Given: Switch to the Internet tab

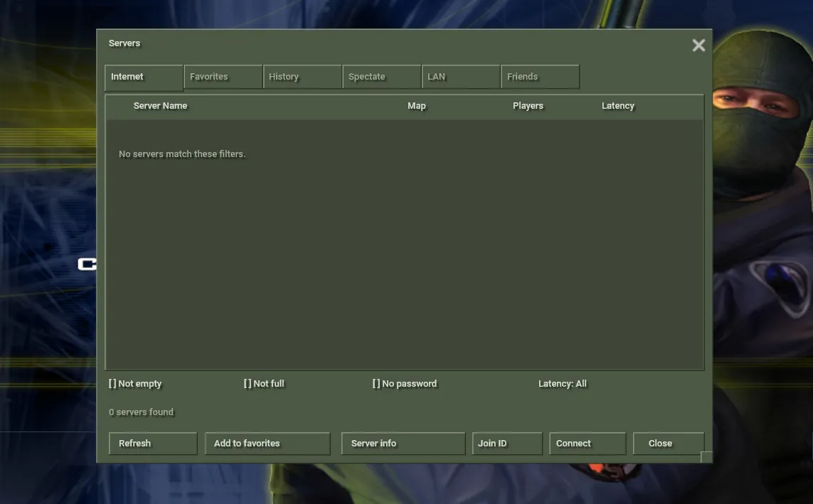Looking at the screenshot, I should point(144,77).
